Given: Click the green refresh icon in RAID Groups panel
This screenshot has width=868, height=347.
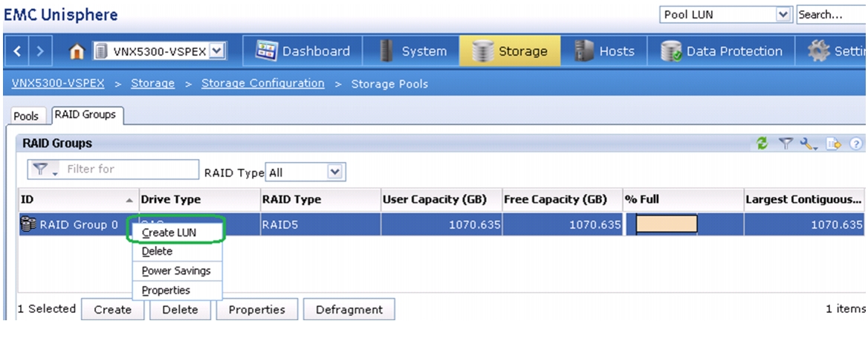Looking at the screenshot, I should [762, 144].
